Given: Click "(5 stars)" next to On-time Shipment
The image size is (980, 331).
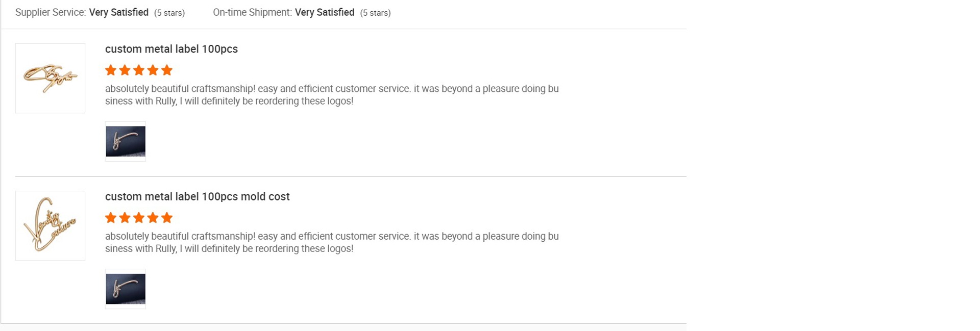Looking at the screenshot, I should coord(375,13).
